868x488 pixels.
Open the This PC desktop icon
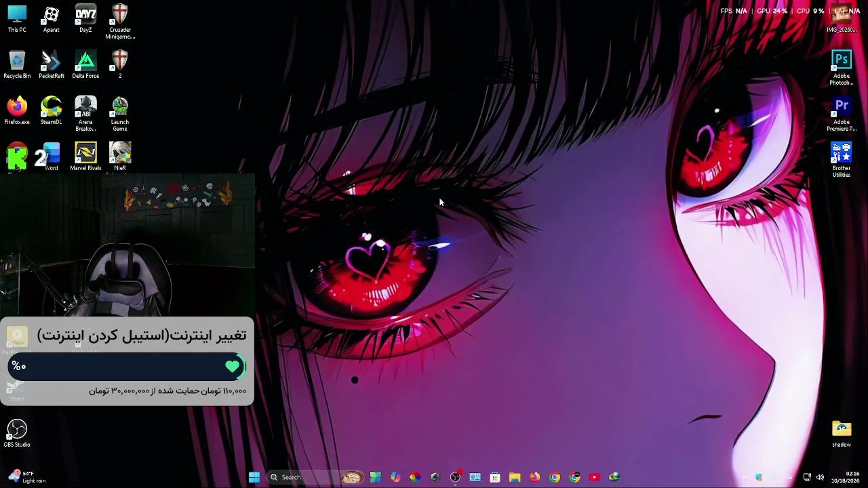click(x=17, y=19)
